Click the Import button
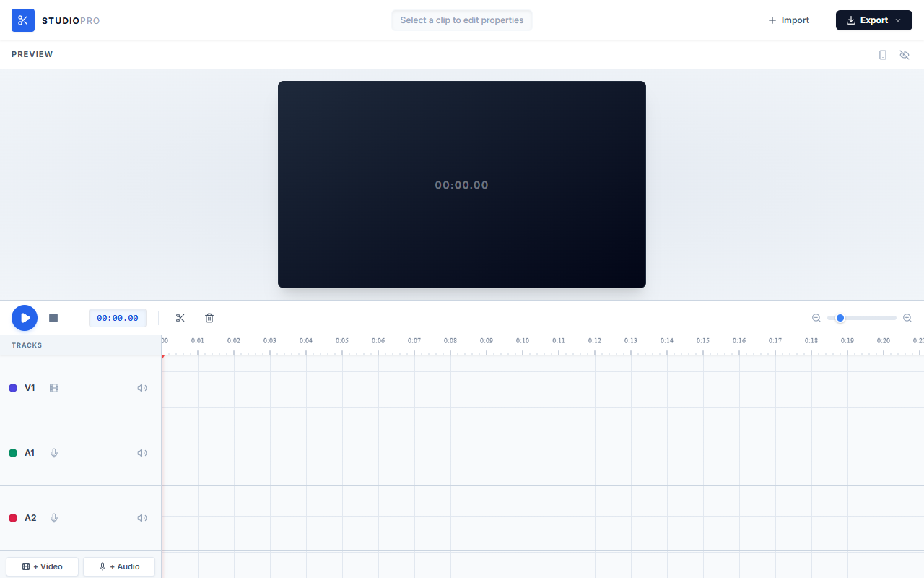The image size is (924, 578). pyautogui.click(x=788, y=20)
